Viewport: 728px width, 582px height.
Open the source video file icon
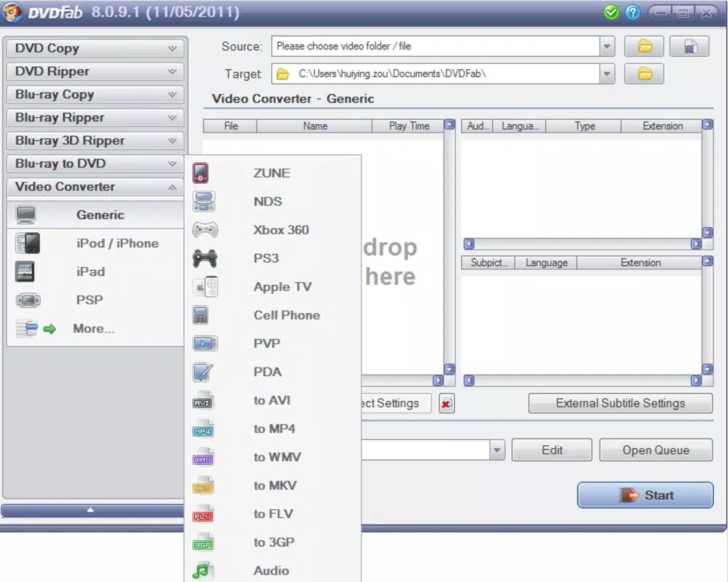(689, 47)
